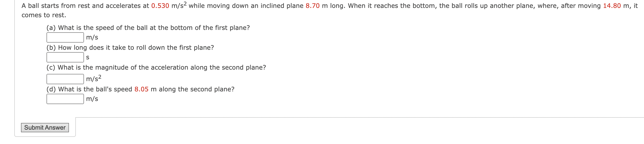Select the text of question (b)

click(130, 48)
